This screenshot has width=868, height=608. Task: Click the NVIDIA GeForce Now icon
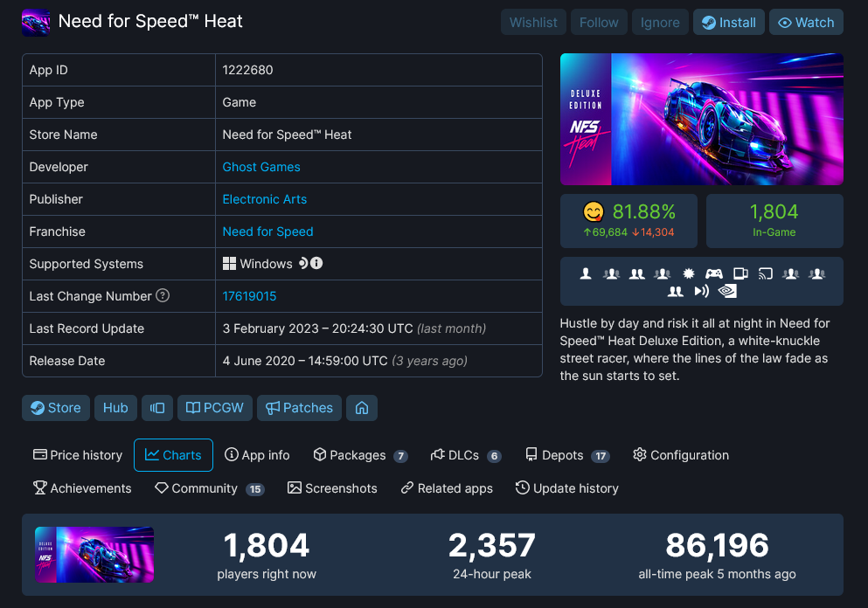[727, 291]
